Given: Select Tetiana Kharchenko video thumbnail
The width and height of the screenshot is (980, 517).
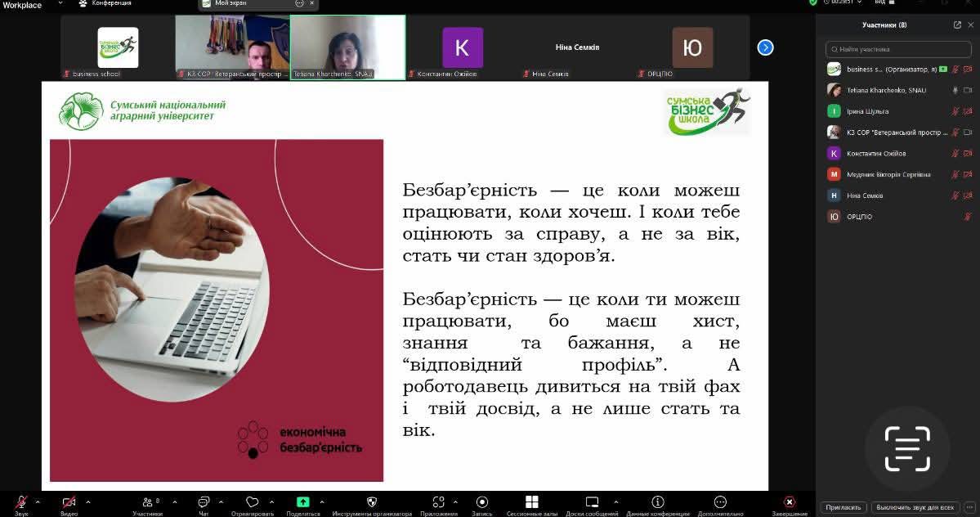Looking at the screenshot, I should tap(348, 47).
